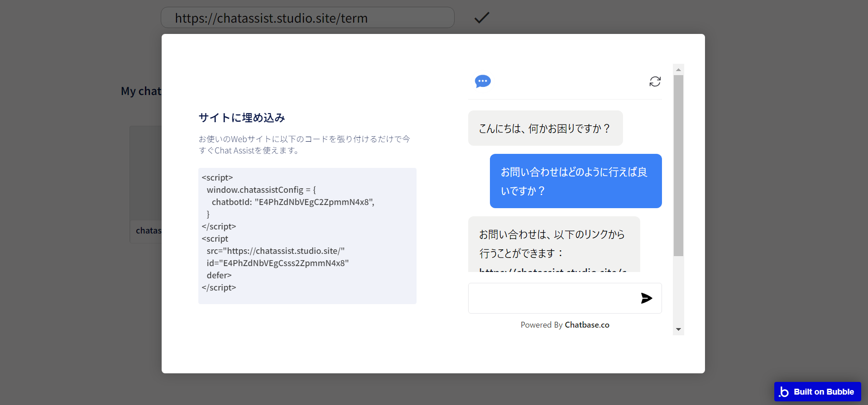Click the blue chat bubble icon

(x=483, y=81)
